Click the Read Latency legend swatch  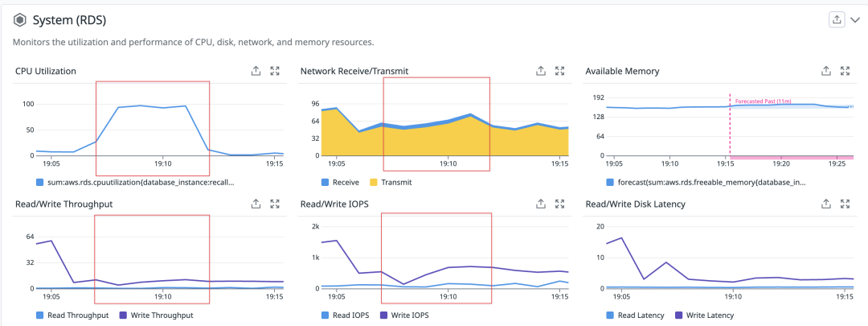[x=609, y=315]
